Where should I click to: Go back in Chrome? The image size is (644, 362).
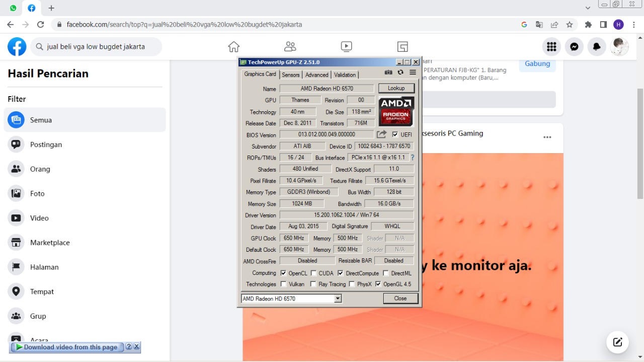click(11, 24)
